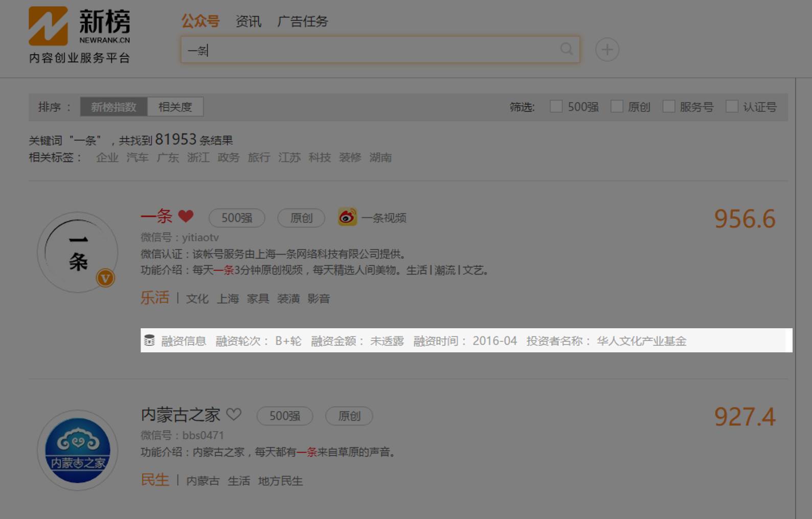812x519 pixels.
Task: Toggle the 服务号 filter checkbox
Action: point(669,106)
